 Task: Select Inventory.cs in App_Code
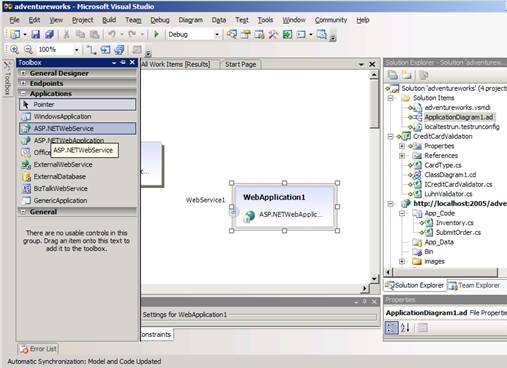[455, 223]
